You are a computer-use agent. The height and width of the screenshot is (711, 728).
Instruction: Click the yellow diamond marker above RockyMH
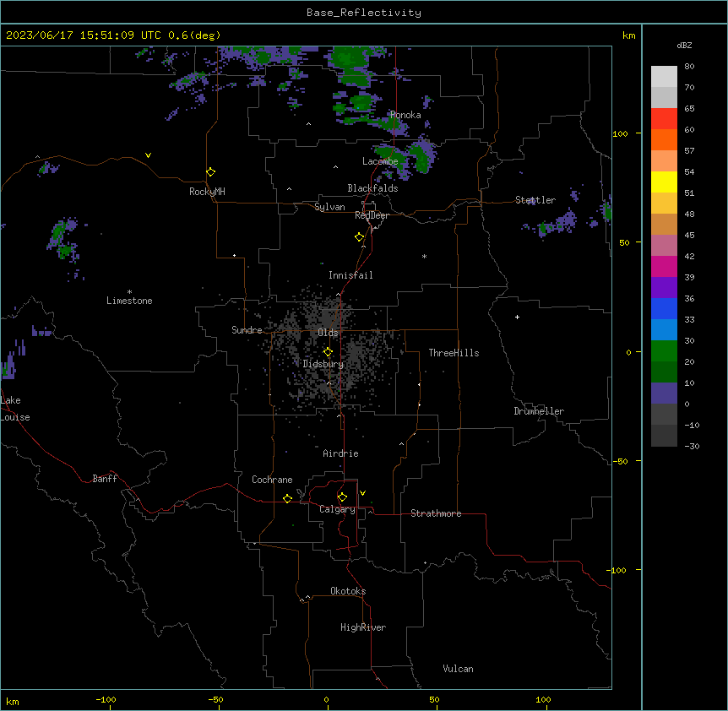[x=210, y=172]
